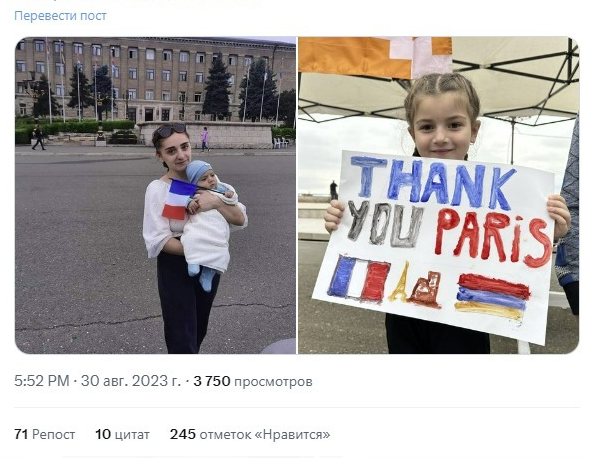Click the small French flag held by baby
The width and height of the screenshot is (589, 458).
[x=179, y=200]
